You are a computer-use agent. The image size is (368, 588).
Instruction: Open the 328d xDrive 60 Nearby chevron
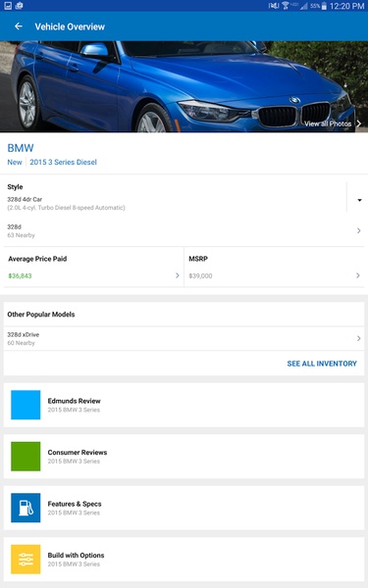(358, 338)
